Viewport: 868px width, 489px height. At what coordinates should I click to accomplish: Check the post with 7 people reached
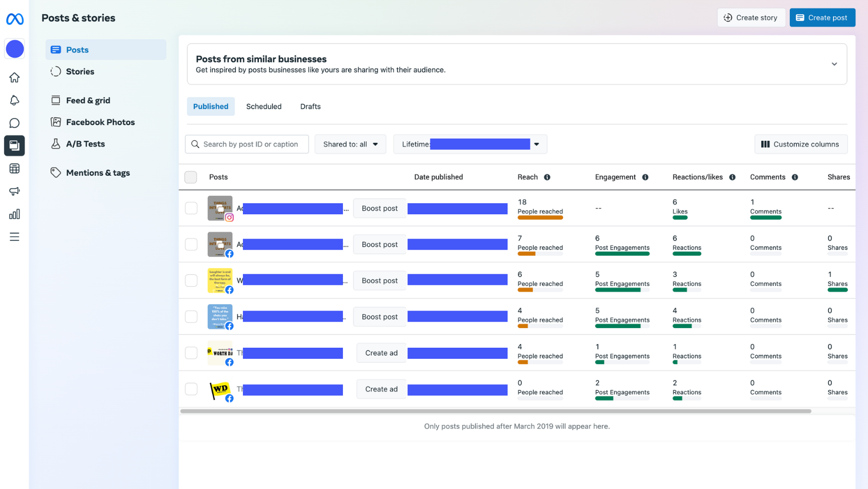coord(191,245)
